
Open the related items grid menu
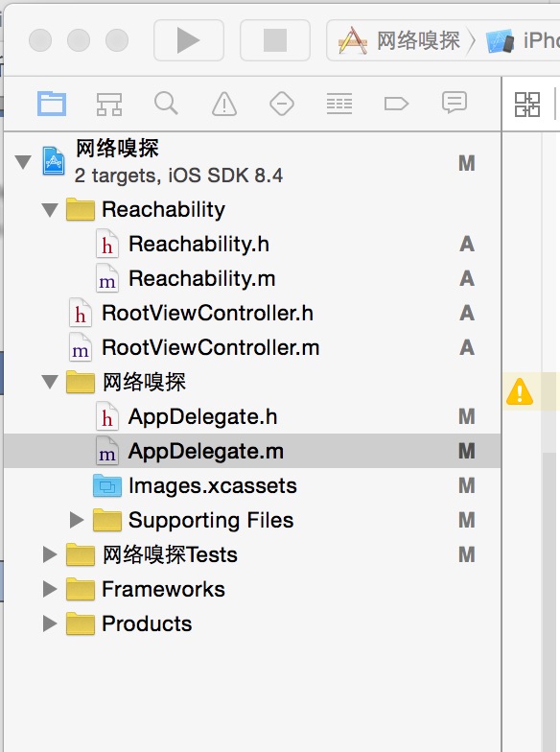[x=527, y=104]
